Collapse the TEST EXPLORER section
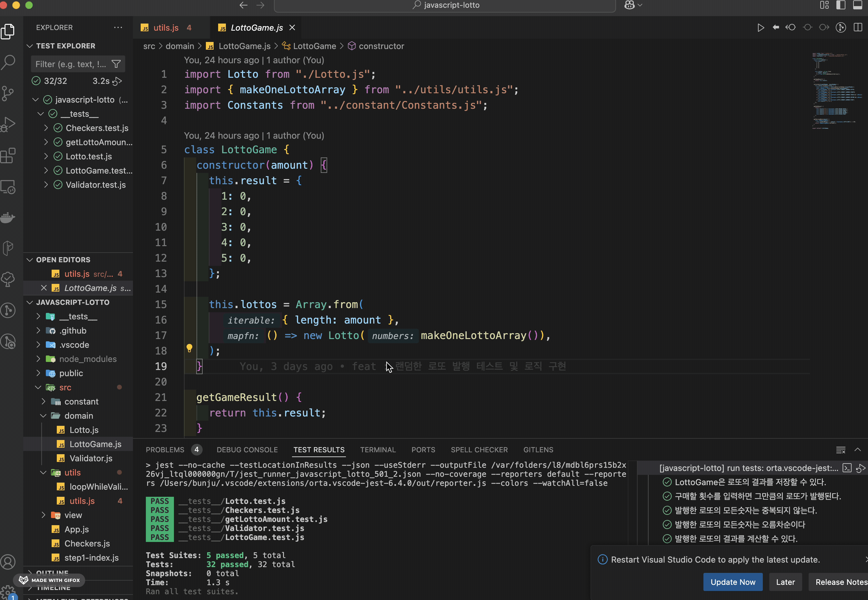This screenshot has width=868, height=600. 30,46
